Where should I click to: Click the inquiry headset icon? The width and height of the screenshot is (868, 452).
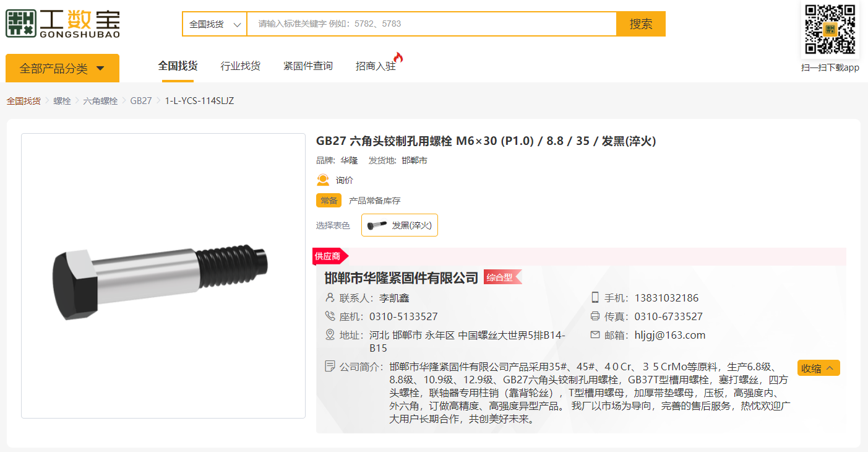(323, 180)
